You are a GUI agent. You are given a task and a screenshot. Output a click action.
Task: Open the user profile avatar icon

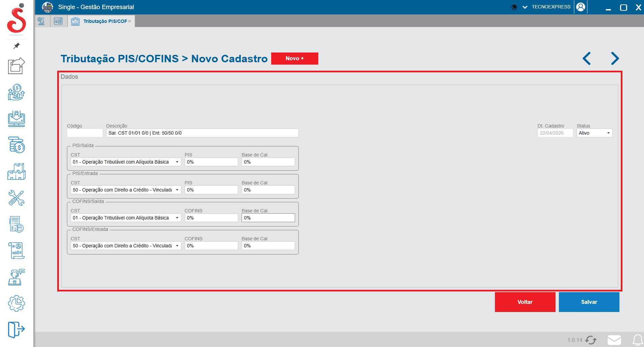click(581, 7)
